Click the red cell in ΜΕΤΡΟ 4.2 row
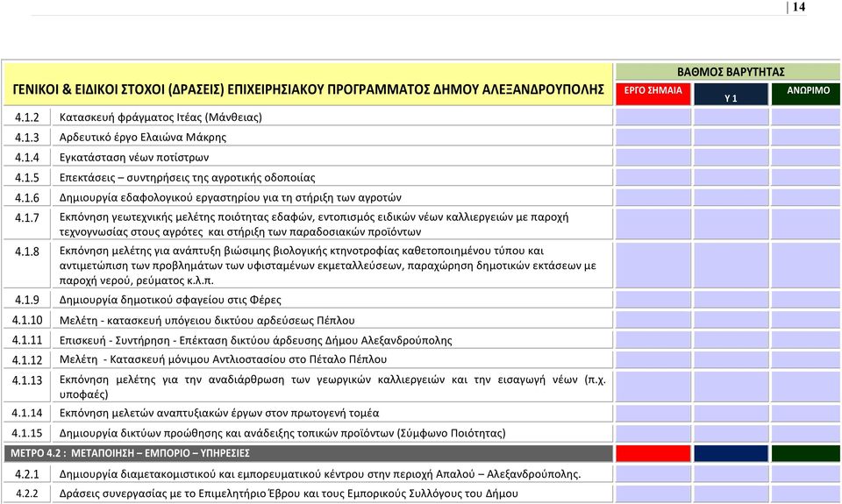This screenshot has width=842, height=504. pyautogui.click(x=653, y=453)
